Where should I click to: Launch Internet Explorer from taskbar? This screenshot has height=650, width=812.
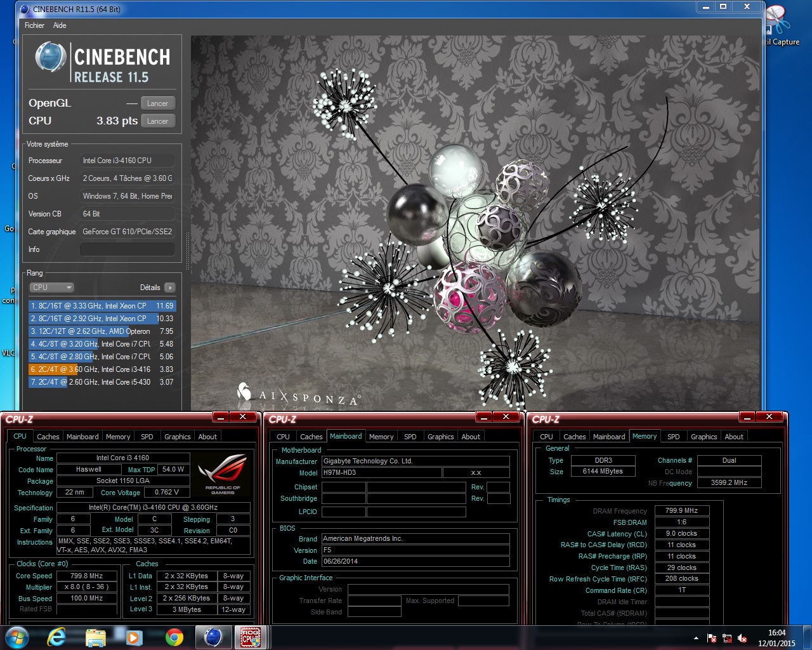pyautogui.click(x=56, y=637)
